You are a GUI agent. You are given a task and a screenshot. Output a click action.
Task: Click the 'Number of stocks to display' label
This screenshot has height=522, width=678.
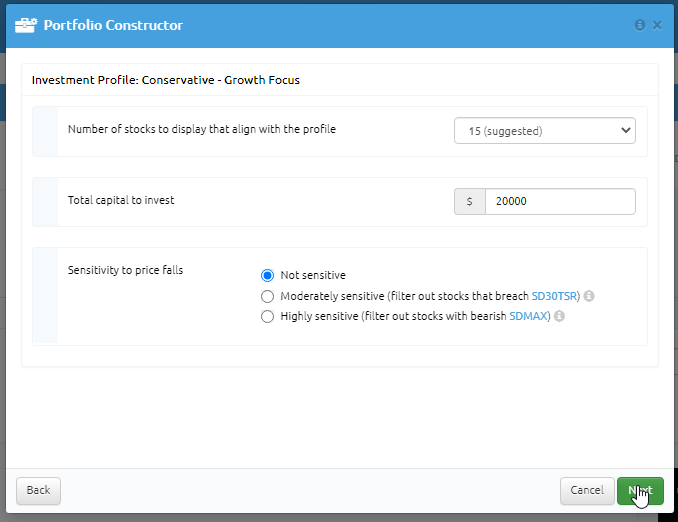tap(202, 129)
